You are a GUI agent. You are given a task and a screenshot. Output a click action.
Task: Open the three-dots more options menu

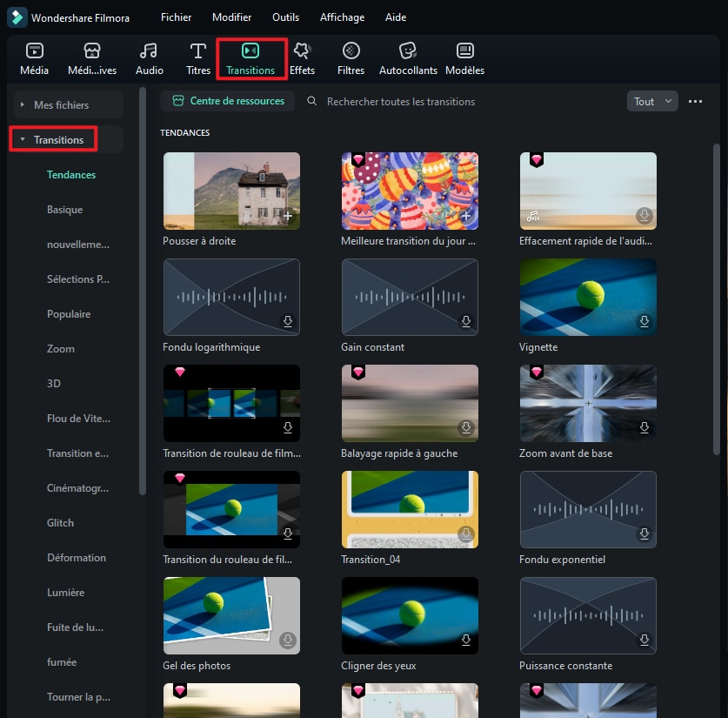point(695,101)
